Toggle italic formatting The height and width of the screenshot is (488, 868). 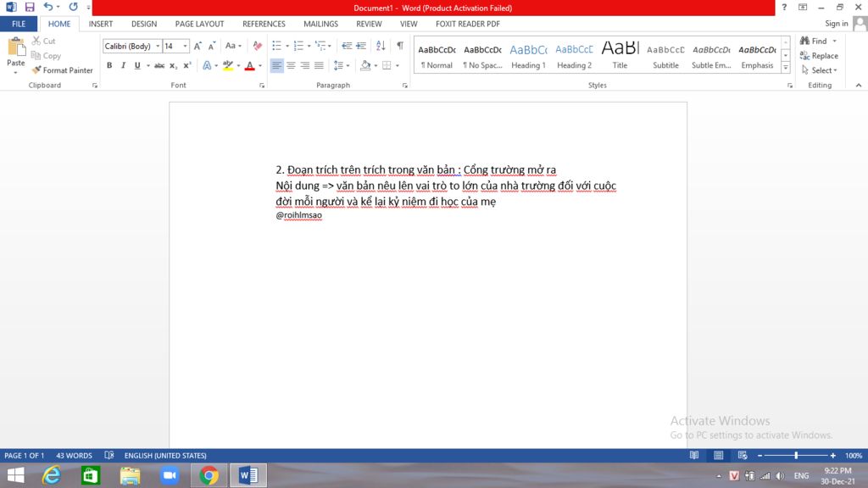point(123,65)
